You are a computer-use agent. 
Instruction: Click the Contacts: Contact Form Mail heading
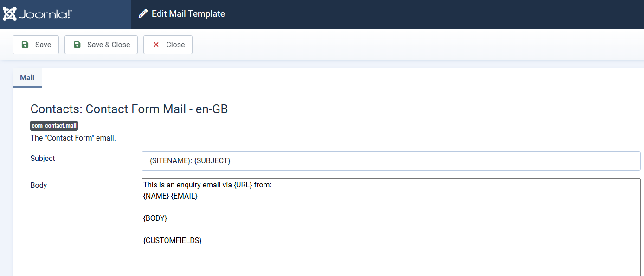coord(129,109)
